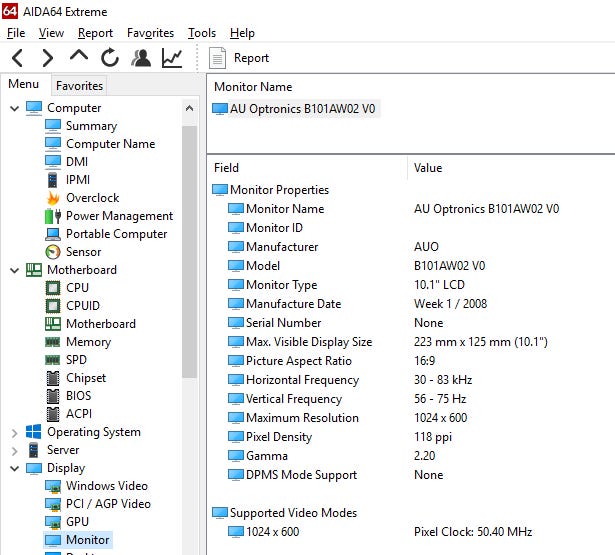This screenshot has width=615, height=555.
Task: Select the Pixel Density value 118 ppi
Action: pyautogui.click(x=433, y=437)
